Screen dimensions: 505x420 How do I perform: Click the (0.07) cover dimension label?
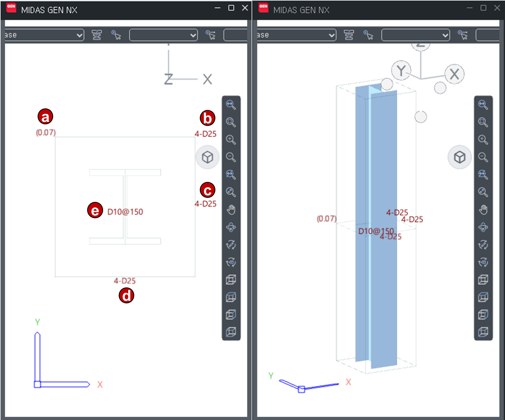click(x=45, y=132)
